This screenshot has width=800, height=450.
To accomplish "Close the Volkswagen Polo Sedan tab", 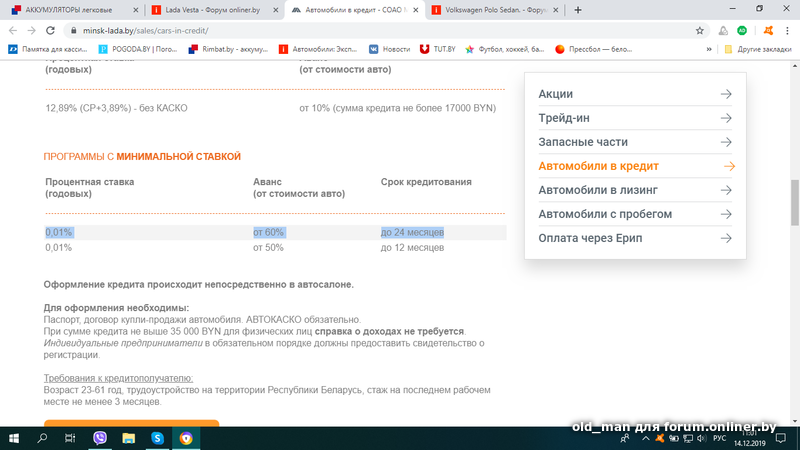I will pyautogui.click(x=556, y=10).
